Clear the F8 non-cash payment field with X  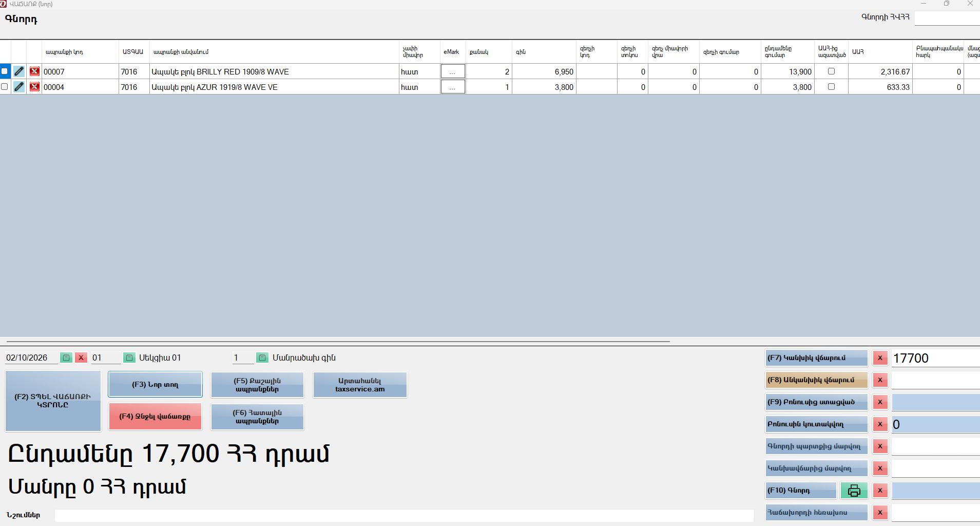tap(880, 380)
